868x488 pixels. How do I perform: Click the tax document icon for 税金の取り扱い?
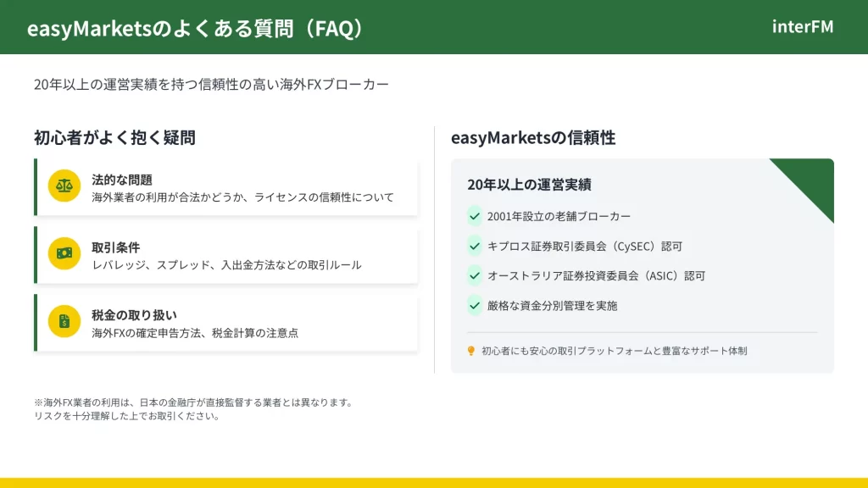tap(64, 321)
